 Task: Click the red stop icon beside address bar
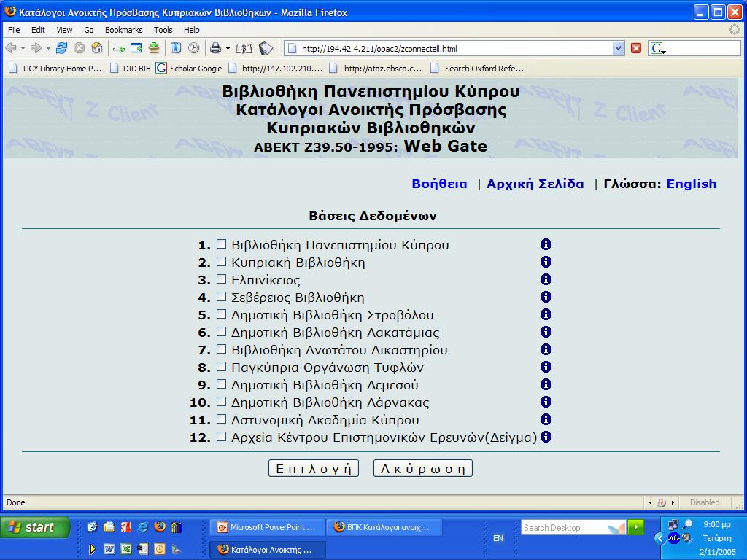coord(636,48)
